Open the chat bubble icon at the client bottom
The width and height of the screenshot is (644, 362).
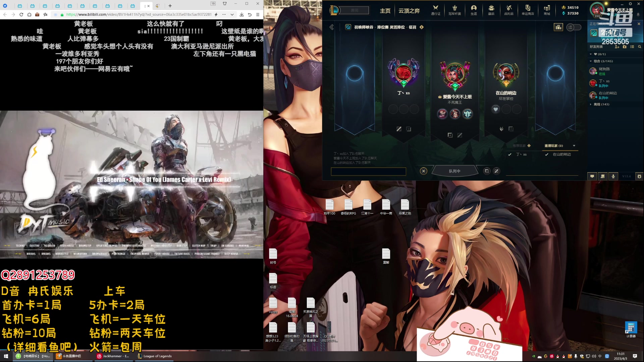pyautogui.click(x=592, y=176)
